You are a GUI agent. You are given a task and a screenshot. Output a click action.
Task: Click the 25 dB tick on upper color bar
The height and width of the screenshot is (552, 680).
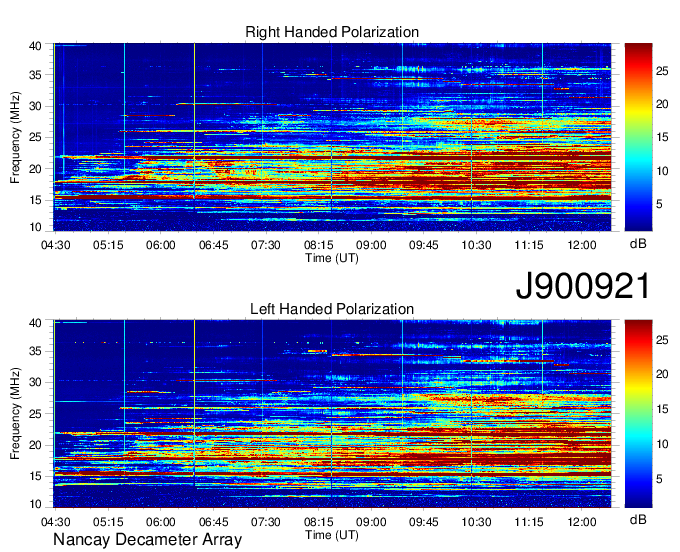[x=662, y=71]
